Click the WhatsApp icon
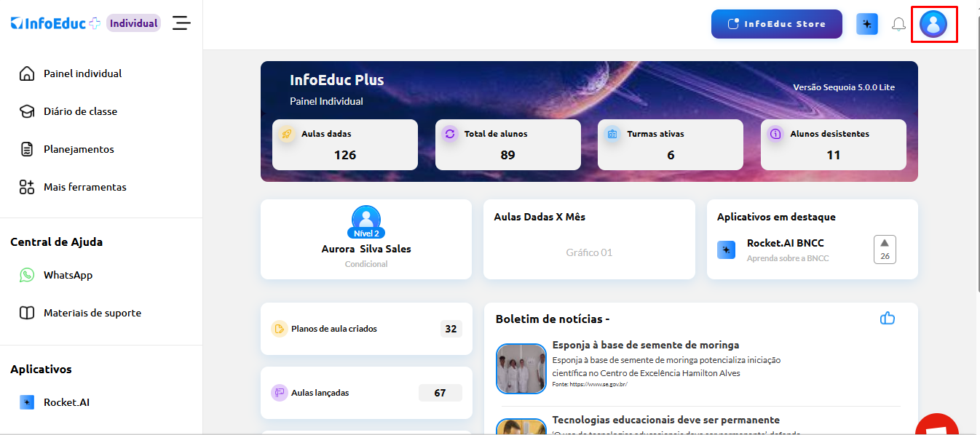The height and width of the screenshot is (435, 980). [x=27, y=275]
